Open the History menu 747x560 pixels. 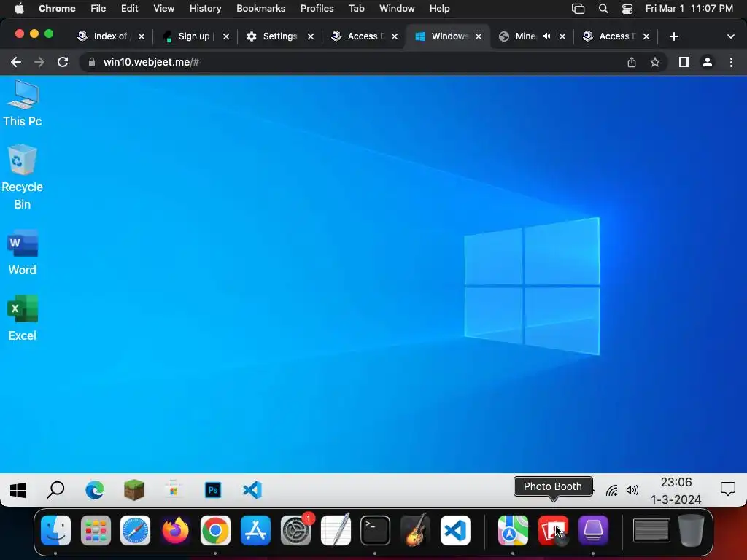(x=205, y=8)
